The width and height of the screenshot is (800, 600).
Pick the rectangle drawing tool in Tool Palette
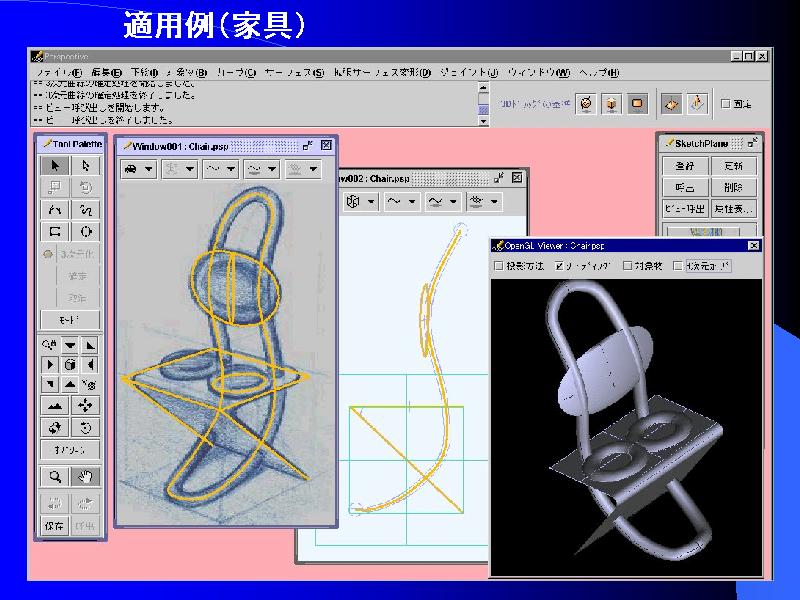pos(55,232)
